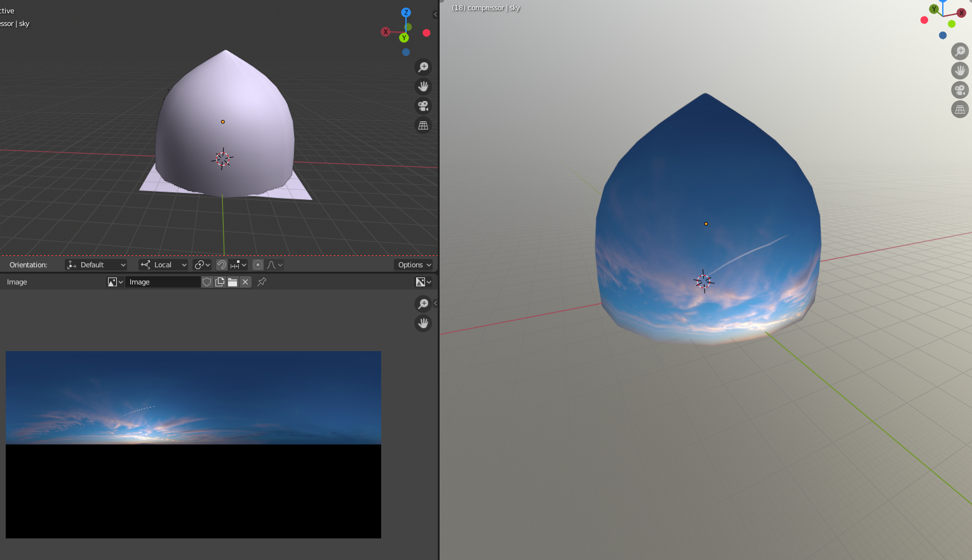Viewport: 972px width, 560px height.
Task: Click the zoom magnifier in the right viewport
Action: [960, 51]
